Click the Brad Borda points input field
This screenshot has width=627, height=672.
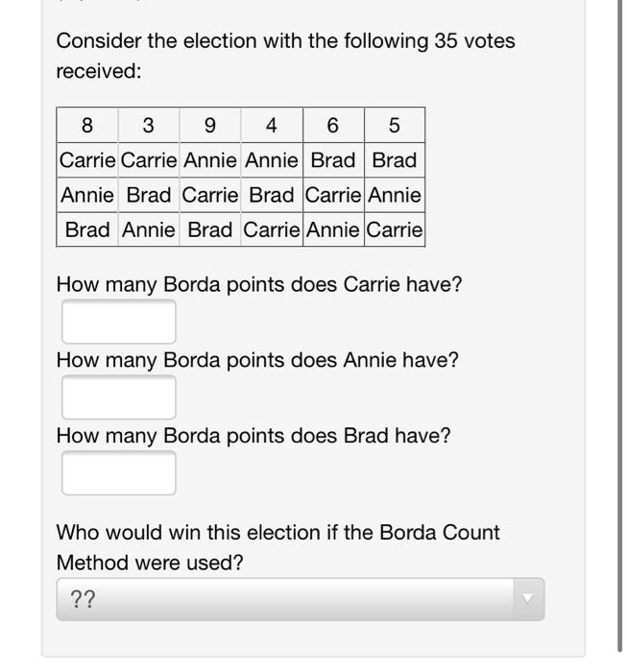[x=119, y=472]
